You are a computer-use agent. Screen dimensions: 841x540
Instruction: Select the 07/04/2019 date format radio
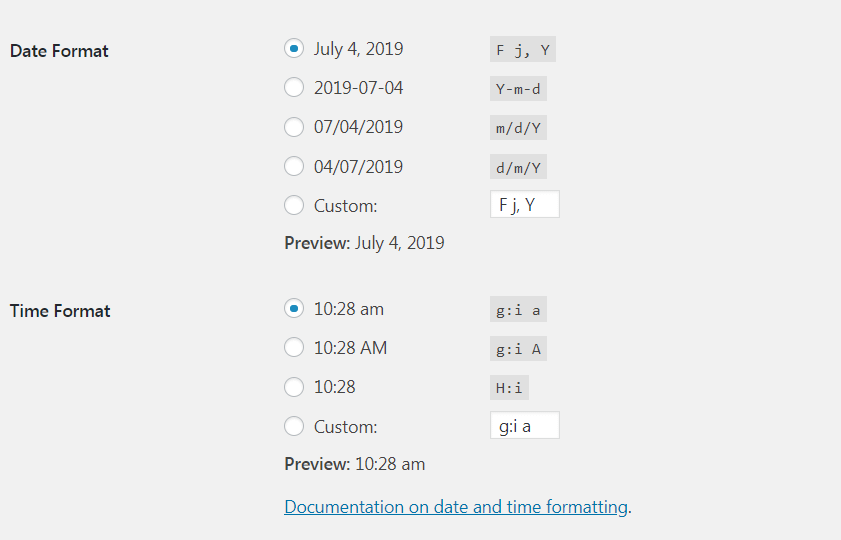(294, 127)
